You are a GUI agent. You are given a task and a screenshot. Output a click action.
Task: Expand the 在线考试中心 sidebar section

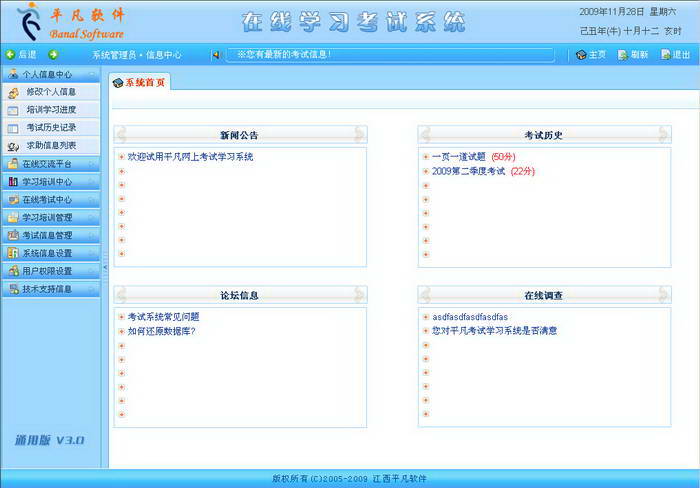click(92, 200)
